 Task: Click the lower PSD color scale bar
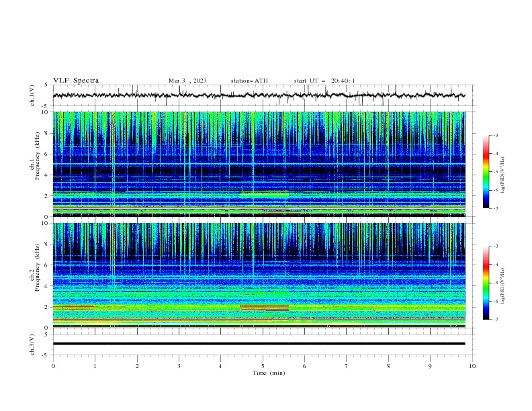point(486,283)
